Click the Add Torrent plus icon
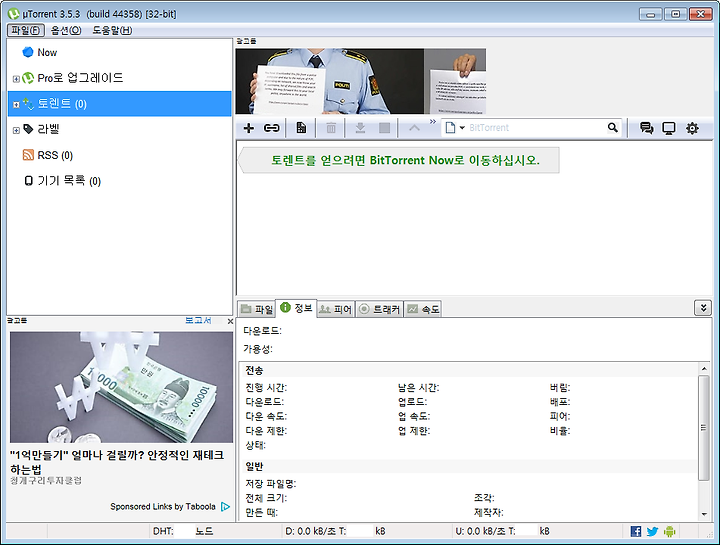Screen dimensions: 720x545 point(248,128)
